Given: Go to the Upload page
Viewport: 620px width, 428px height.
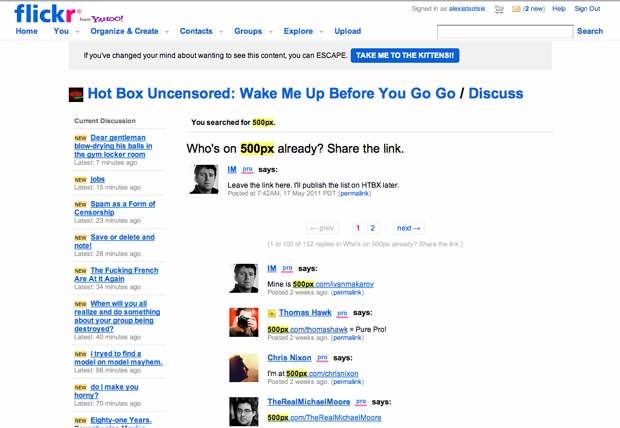Looking at the screenshot, I should pyautogui.click(x=348, y=31).
